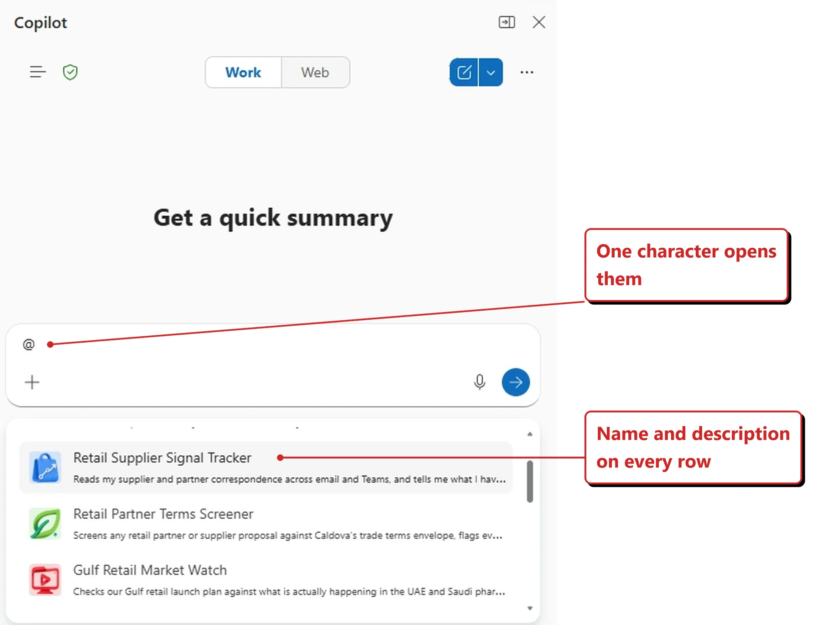Open the Copilot navigation menu icon

38,72
